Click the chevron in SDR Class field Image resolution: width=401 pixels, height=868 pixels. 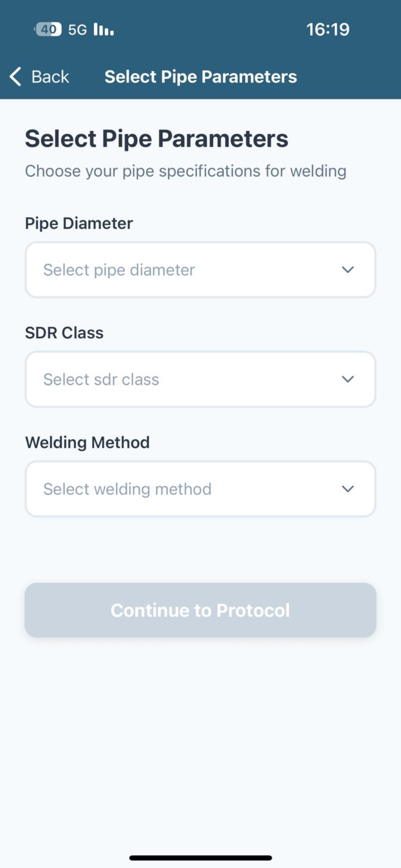(348, 379)
